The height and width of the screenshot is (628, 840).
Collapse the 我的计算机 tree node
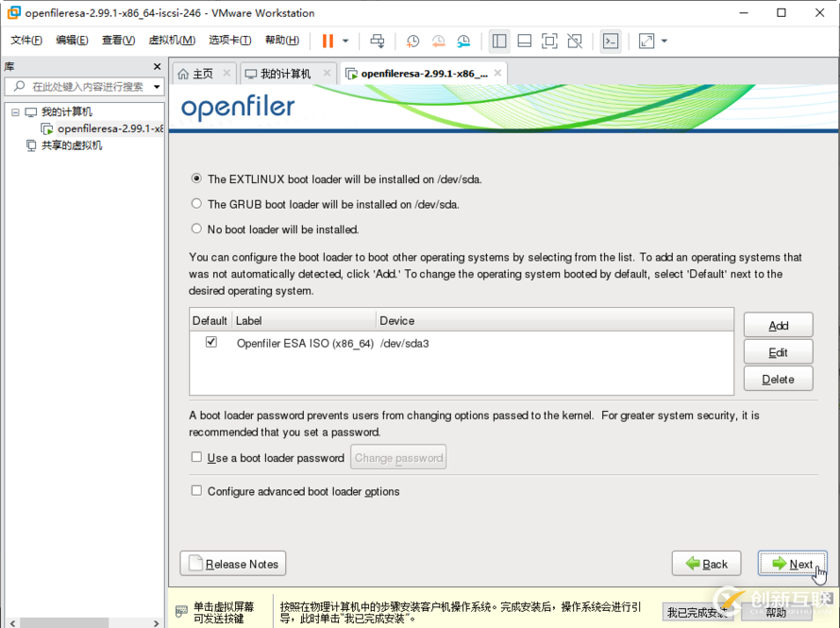coord(15,112)
